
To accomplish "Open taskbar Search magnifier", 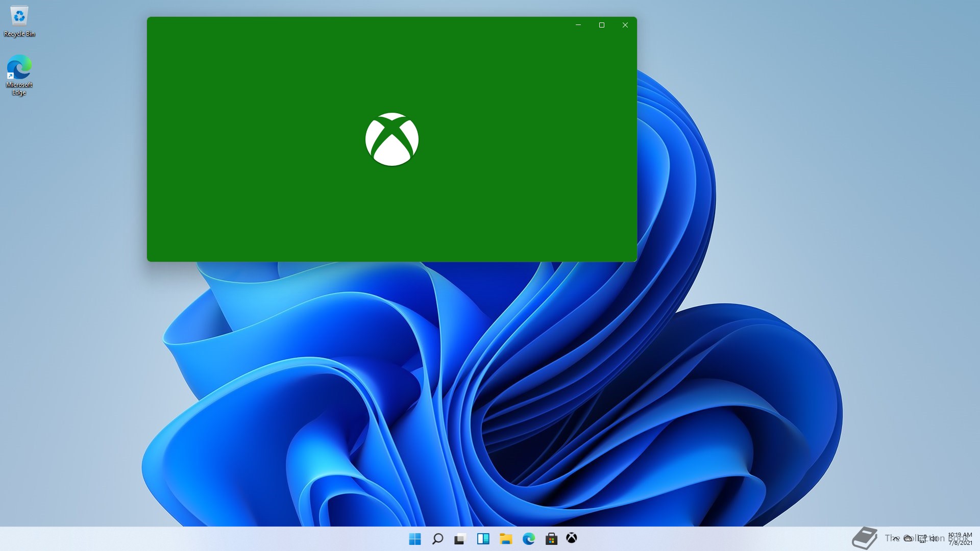I will 437,539.
